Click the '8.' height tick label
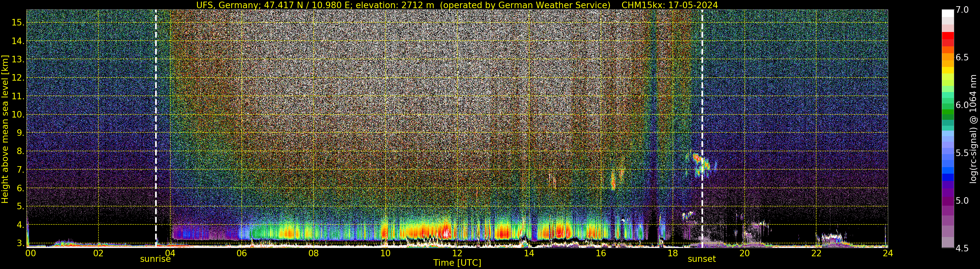Image resolution: width=980 pixels, height=269 pixels. tap(20, 151)
